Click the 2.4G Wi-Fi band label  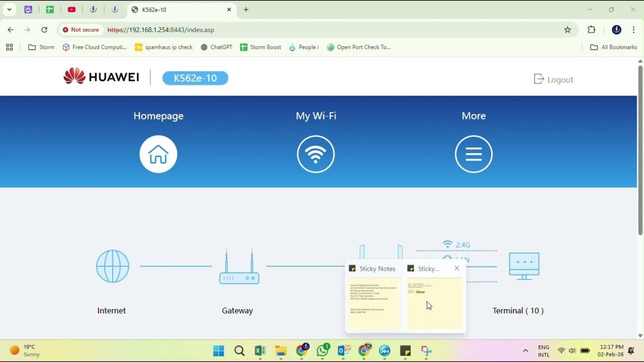click(463, 245)
